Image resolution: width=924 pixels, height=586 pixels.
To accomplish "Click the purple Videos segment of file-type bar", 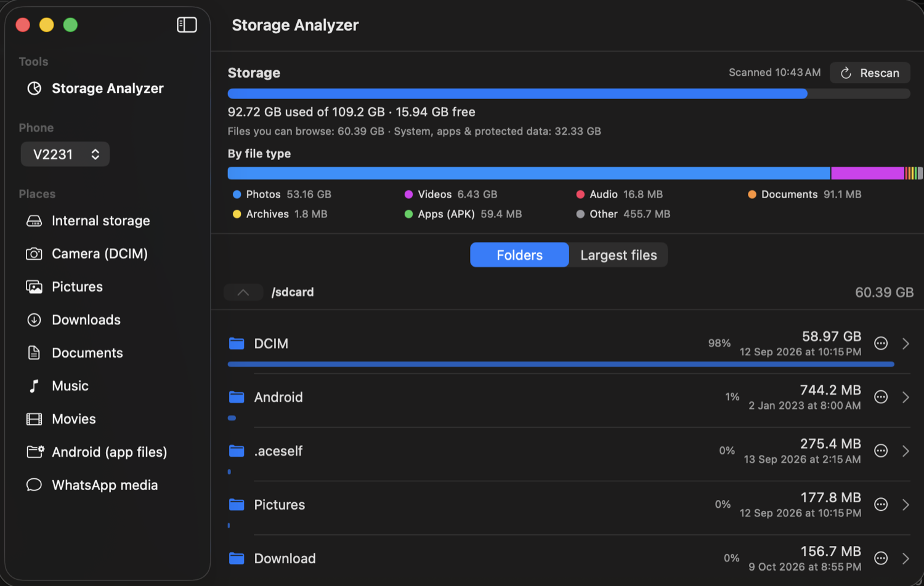I will pos(867,173).
